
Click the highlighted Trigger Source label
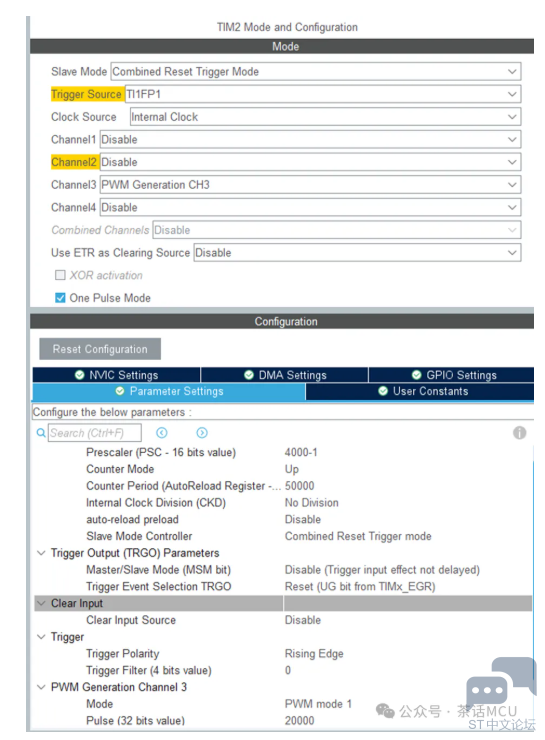pos(86,94)
